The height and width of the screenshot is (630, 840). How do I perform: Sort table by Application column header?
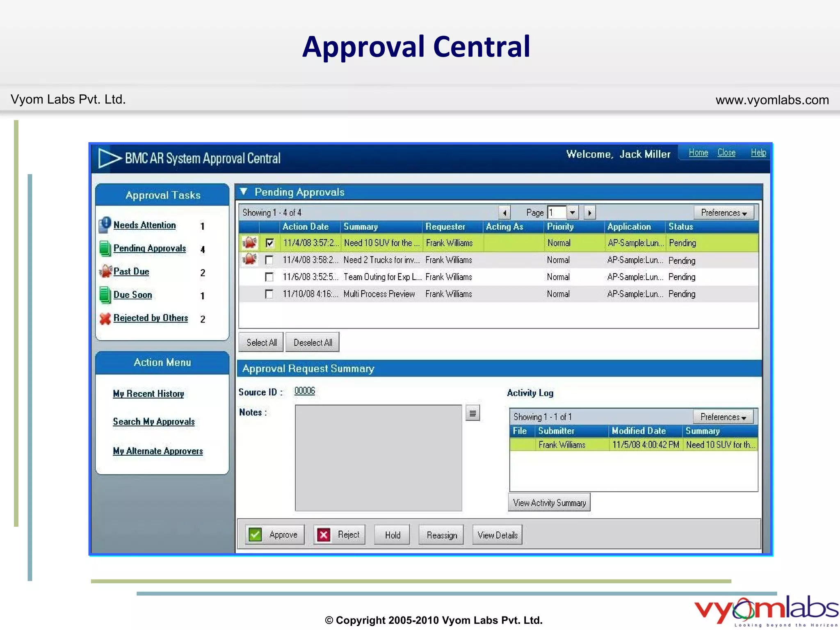[635, 226]
